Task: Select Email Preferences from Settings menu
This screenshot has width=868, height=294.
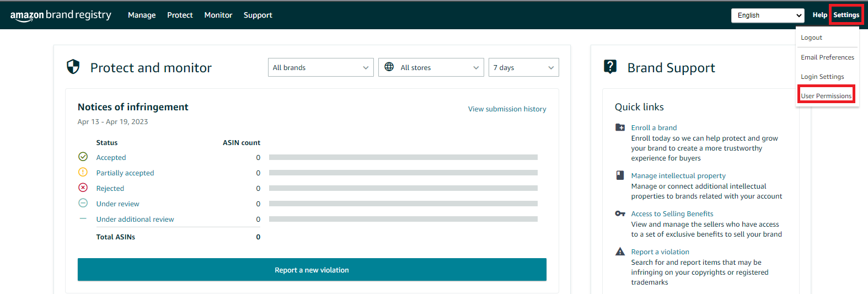Action: 827,57
